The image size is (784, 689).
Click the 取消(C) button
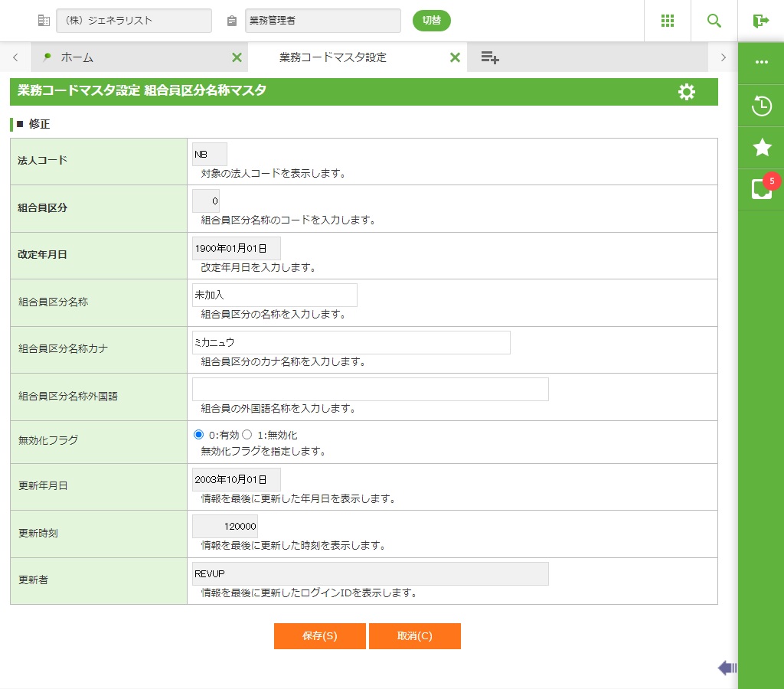click(414, 636)
